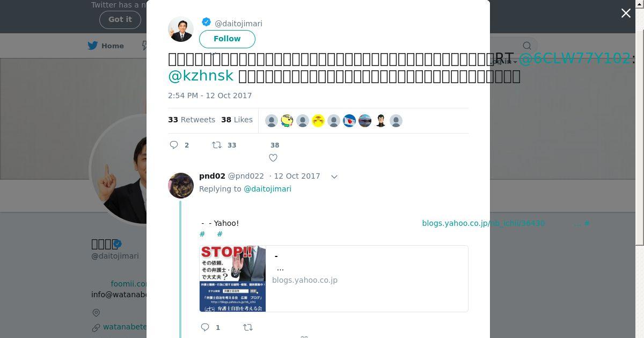Follow @daitojimari

point(227,39)
